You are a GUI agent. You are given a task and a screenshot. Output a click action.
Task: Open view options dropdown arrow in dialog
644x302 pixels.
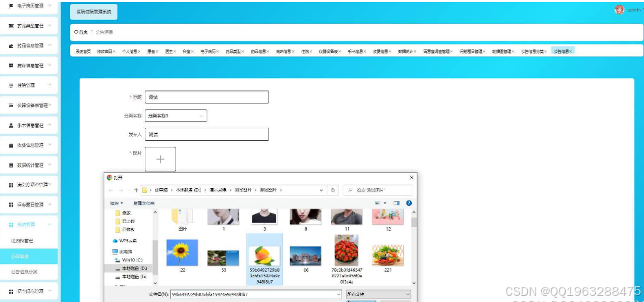point(385,203)
